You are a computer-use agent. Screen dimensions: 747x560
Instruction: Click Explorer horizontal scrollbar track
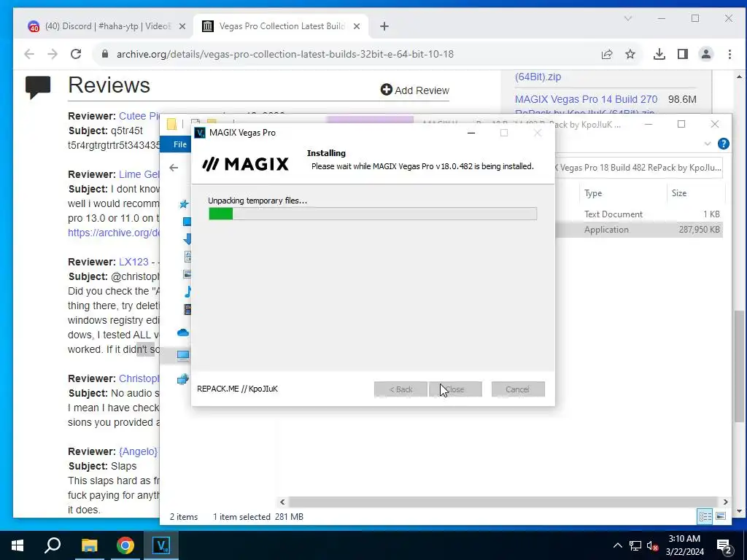point(503,502)
